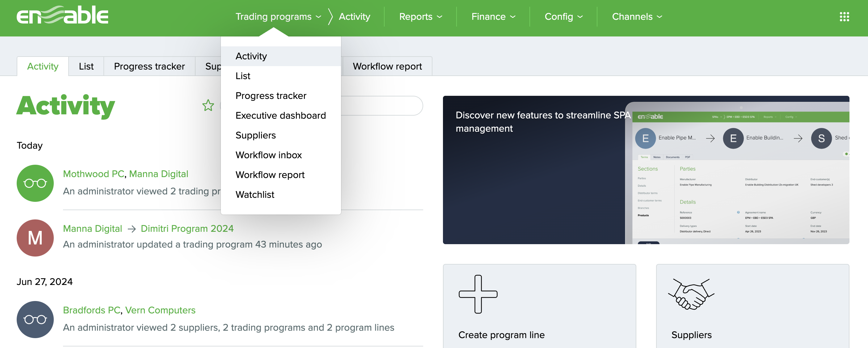This screenshot has height=348, width=868.
Task: Click the Manna Digital M avatar
Action: tap(35, 238)
